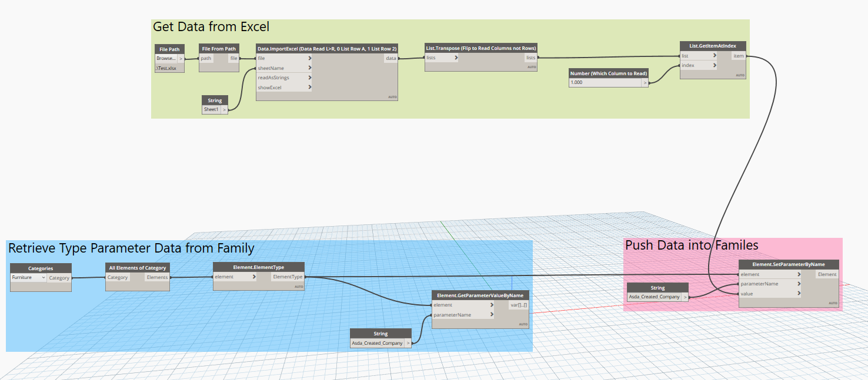Click the path input port of File From Path
868x380 pixels.
tap(207, 58)
